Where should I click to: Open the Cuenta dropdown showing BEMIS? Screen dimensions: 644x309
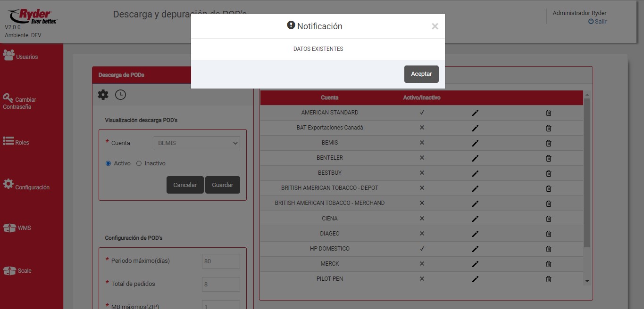[x=197, y=143]
